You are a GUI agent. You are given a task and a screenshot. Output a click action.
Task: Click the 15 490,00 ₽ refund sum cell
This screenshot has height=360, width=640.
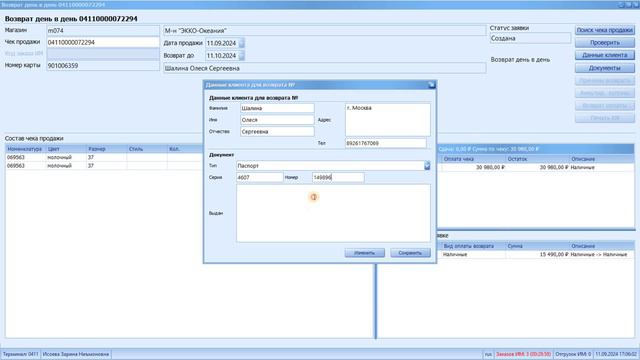(538, 254)
